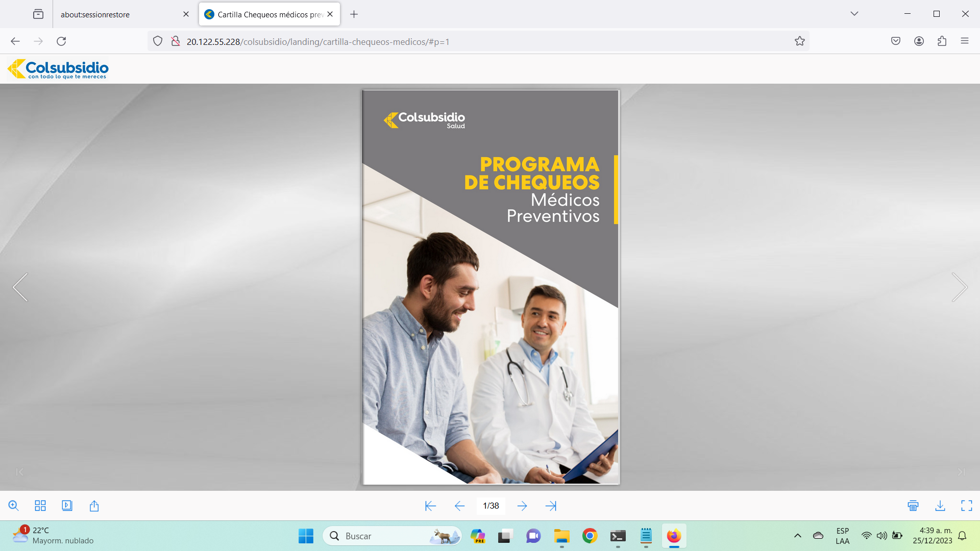The image size is (980, 551).
Task: Jump to last page arrow button
Action: (551, 506)
